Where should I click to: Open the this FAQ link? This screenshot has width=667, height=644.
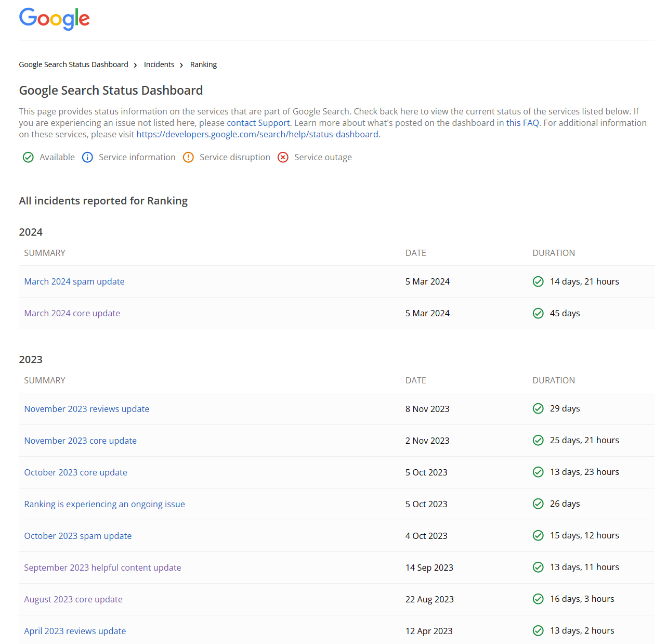tap(522, 123)
